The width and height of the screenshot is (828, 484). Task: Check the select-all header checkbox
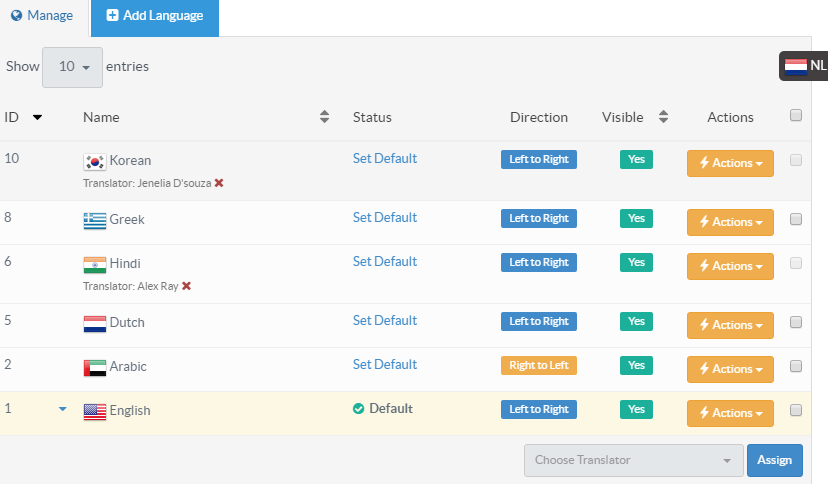click(x=796, y=116)
